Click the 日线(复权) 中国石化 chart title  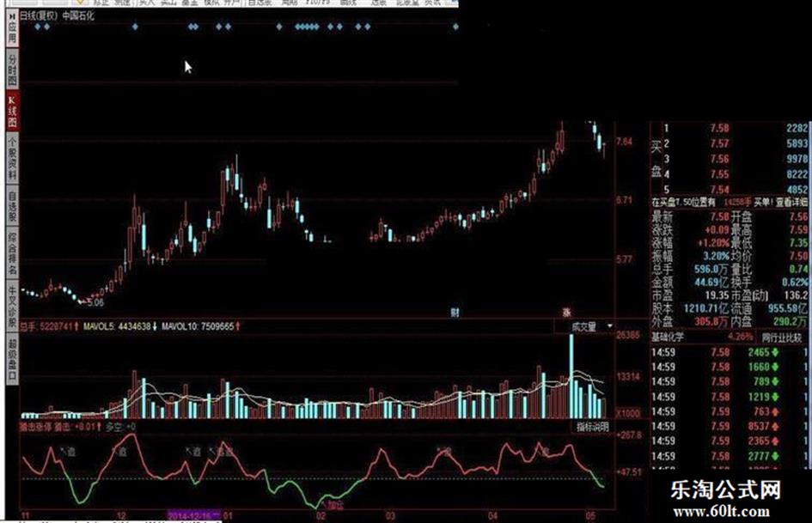point(57,16)
